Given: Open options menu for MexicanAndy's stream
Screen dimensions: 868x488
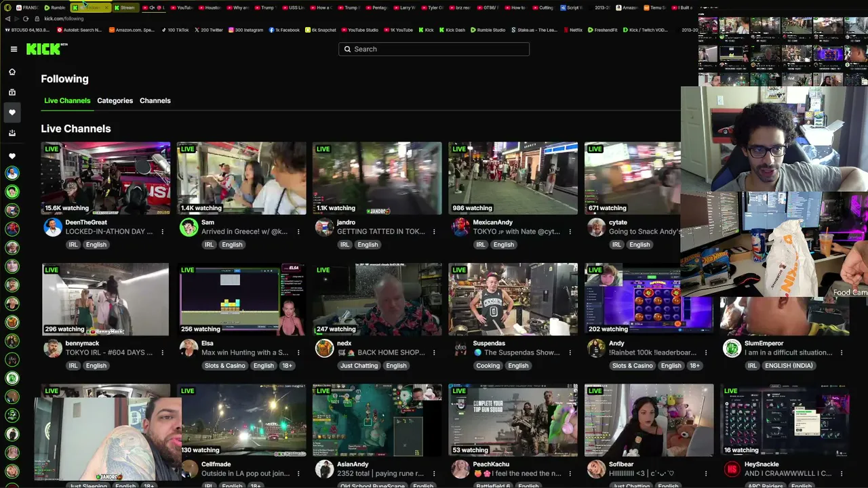Looking at the screenshot, I should pyautogui.click(x=570, y=232).
